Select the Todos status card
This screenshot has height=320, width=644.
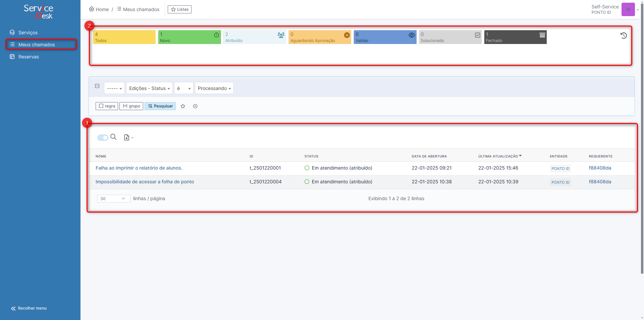pyautogui.click(x=124, y=37)
